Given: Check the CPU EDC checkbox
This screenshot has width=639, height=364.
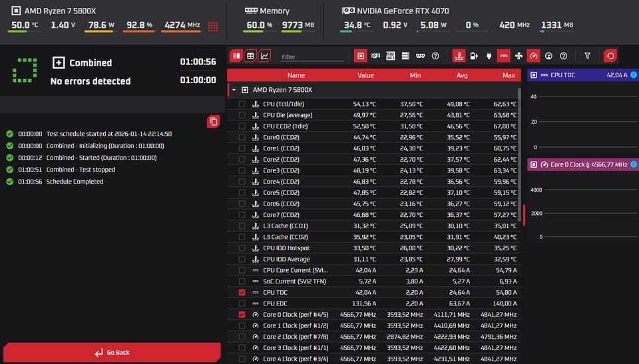Looking at the screenshot, I should click(x=242, y=303).
